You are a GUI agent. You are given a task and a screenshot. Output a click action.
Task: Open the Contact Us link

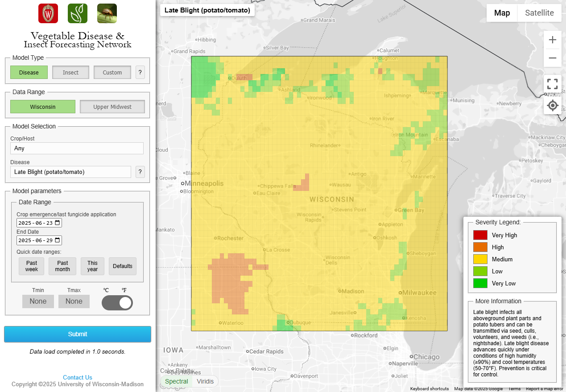78,377
